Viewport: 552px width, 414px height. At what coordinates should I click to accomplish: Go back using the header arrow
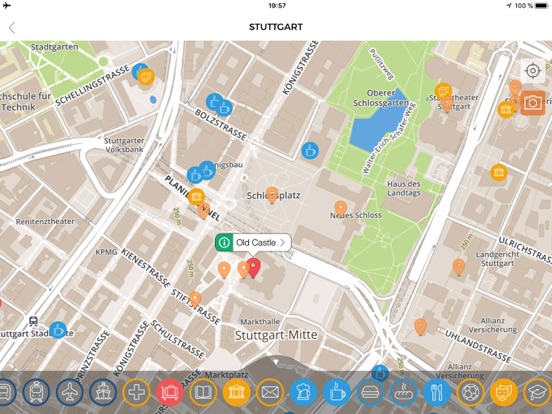click(12, 27)
